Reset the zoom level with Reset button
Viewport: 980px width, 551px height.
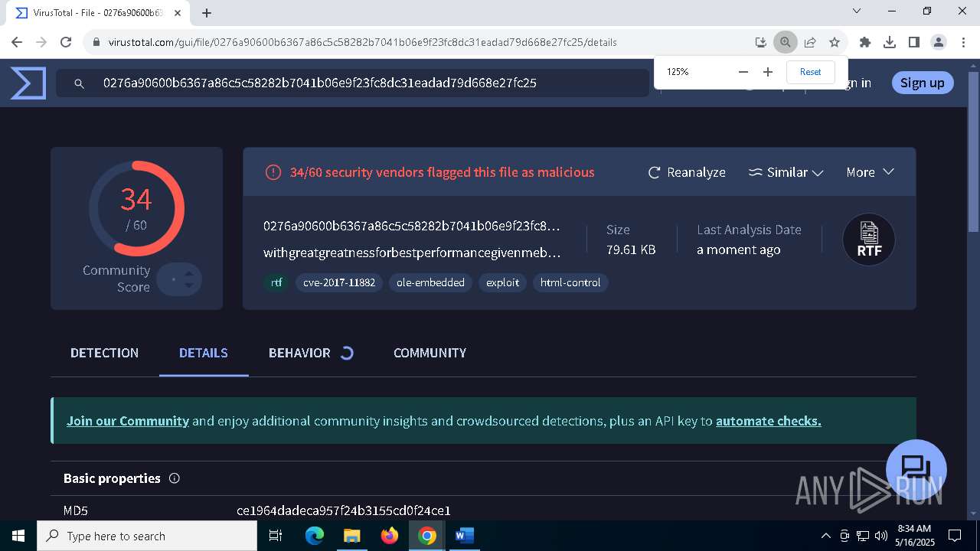pos(810,72)
